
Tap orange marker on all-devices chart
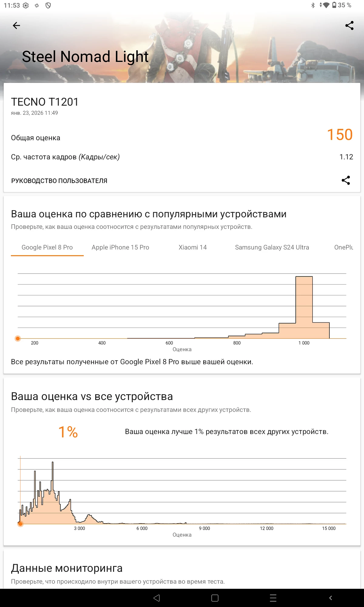(x=20, y=524)
